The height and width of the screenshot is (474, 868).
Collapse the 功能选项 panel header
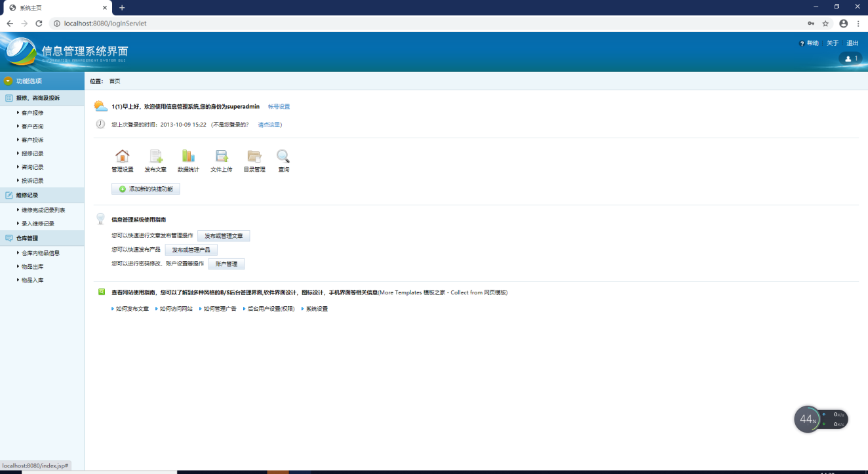point(42,81)
